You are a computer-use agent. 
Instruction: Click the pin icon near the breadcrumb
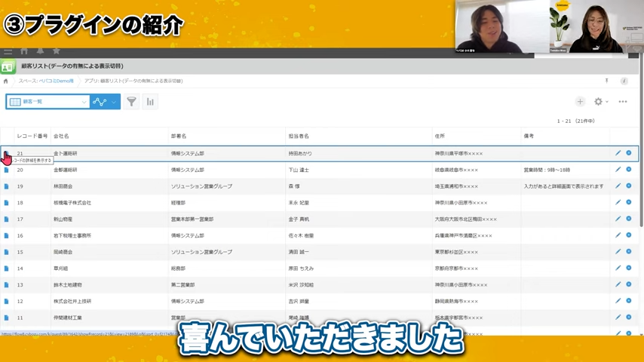[606, 81]
